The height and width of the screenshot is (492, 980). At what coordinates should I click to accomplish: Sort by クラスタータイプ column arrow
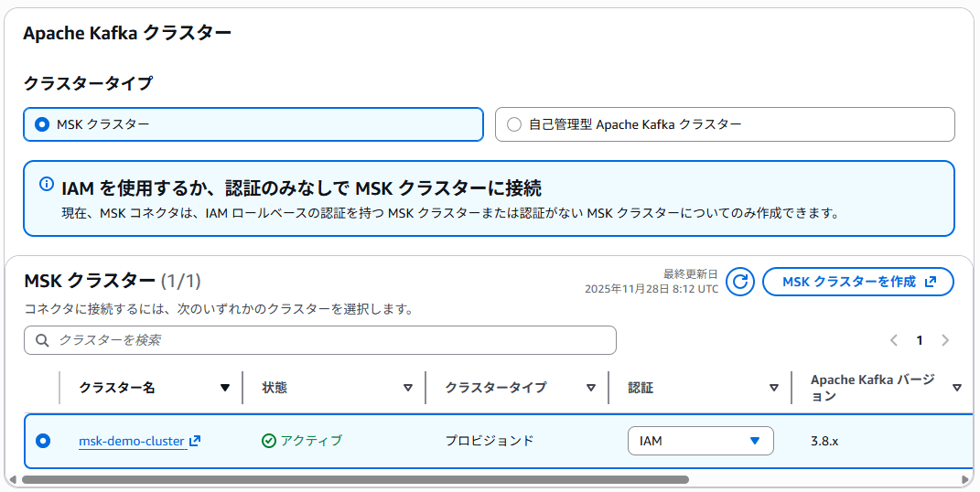(591, 388)
